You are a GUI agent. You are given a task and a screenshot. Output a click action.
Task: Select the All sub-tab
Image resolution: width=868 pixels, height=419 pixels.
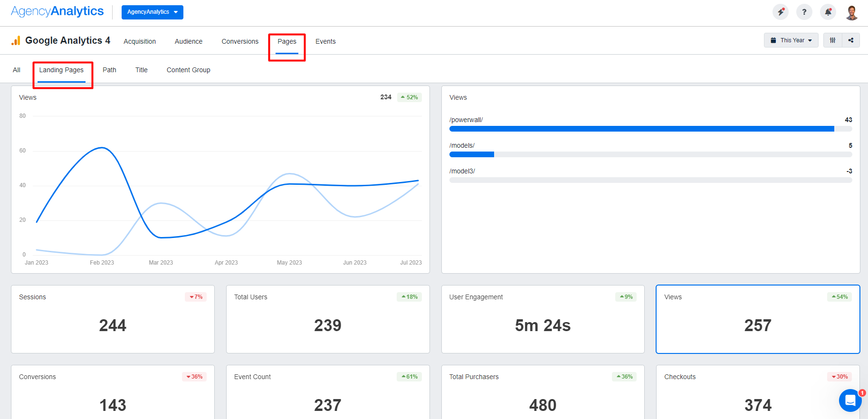tap(17, 70)
